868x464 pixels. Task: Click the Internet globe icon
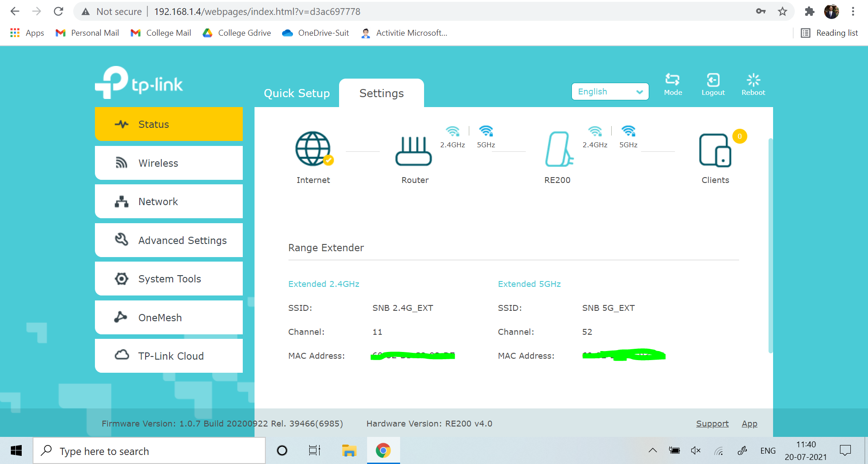pos(313,149)
